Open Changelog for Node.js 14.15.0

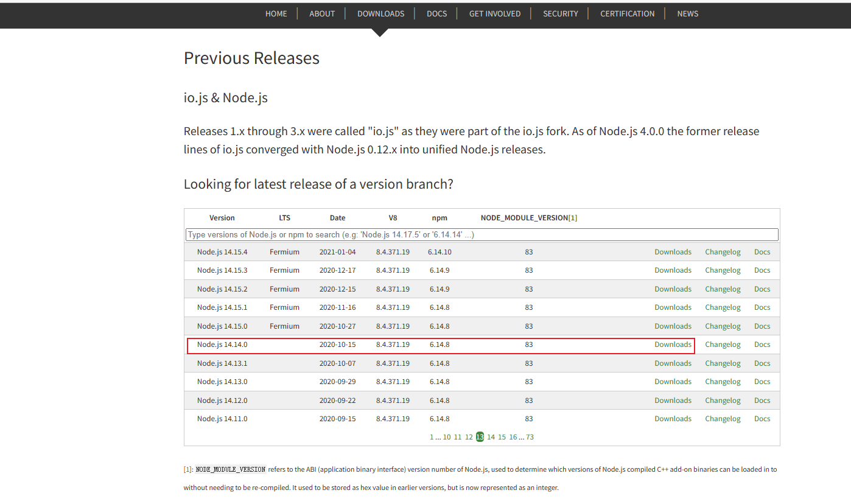tap(723, 326)
